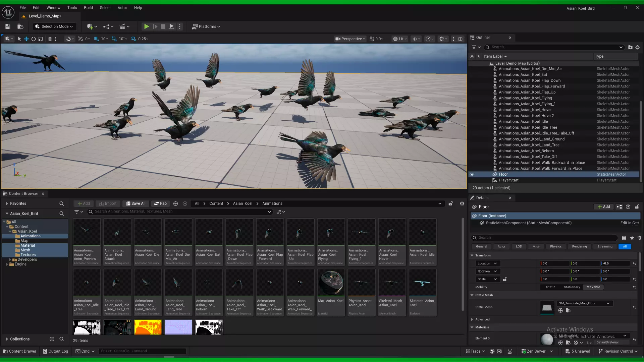Click the Outliner settings gear icon
The width and height of the screenshot is (644, 362).
click(x=638, y=47)
